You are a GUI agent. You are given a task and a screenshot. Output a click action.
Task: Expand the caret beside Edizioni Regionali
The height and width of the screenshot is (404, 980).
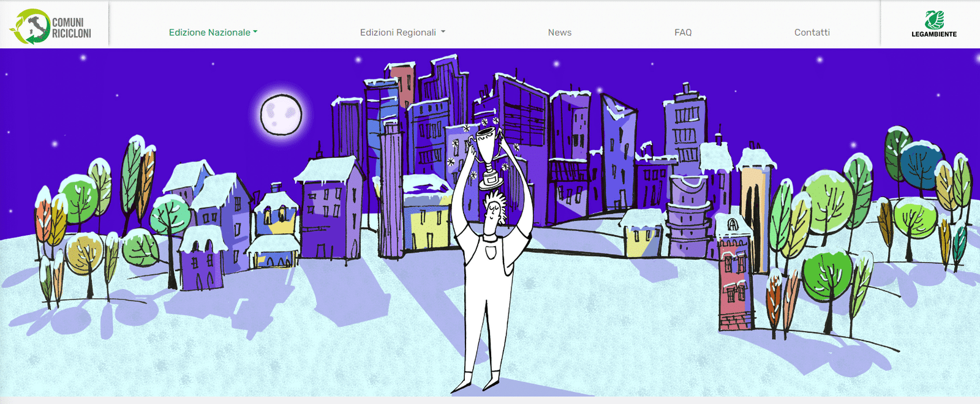[x=443, y=32]
